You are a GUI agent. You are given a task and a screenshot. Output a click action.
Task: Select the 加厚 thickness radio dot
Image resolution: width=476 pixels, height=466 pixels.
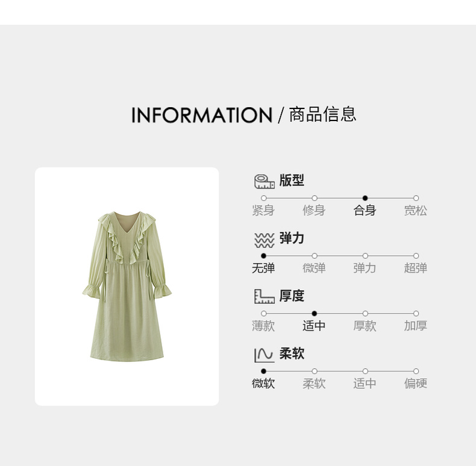click(416, 314)
